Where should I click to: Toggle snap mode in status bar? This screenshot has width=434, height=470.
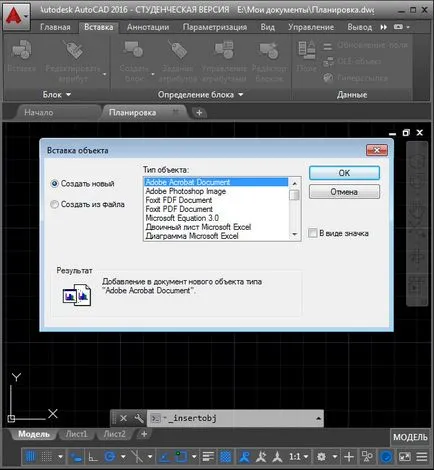46,457
